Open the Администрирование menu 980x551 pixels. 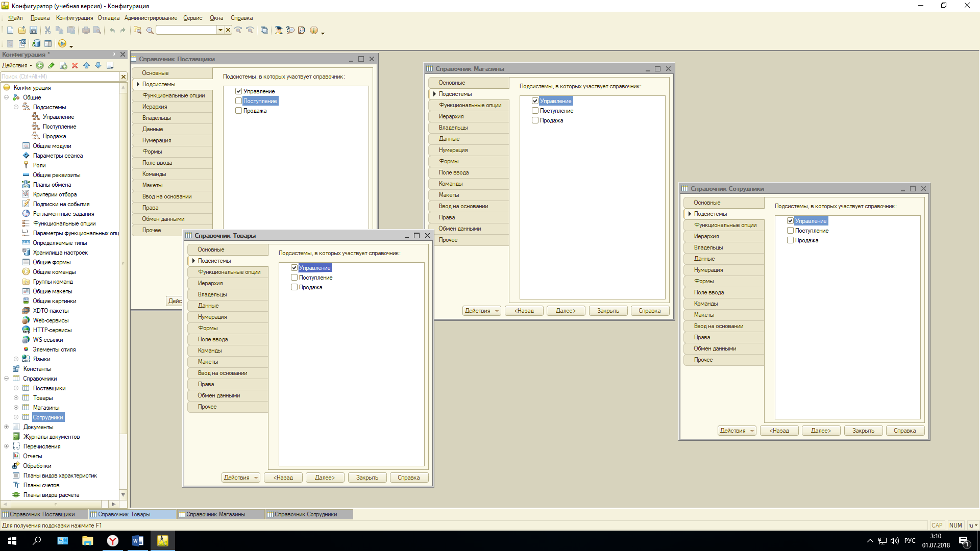[151, 18]
